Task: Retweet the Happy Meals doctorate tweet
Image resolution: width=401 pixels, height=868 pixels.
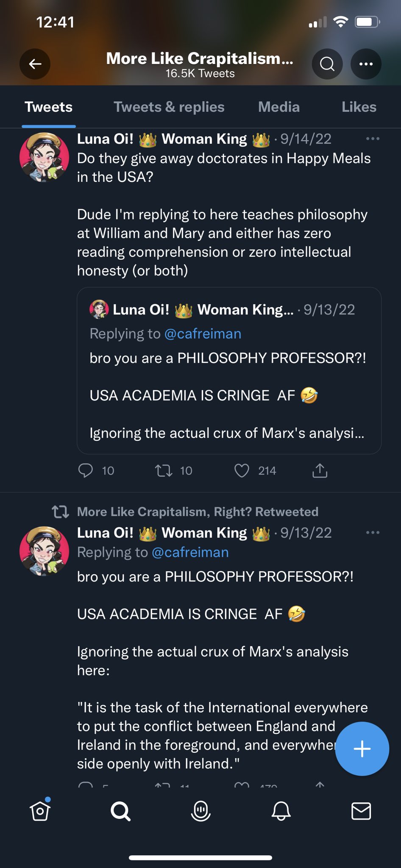Action: point(164,470)
